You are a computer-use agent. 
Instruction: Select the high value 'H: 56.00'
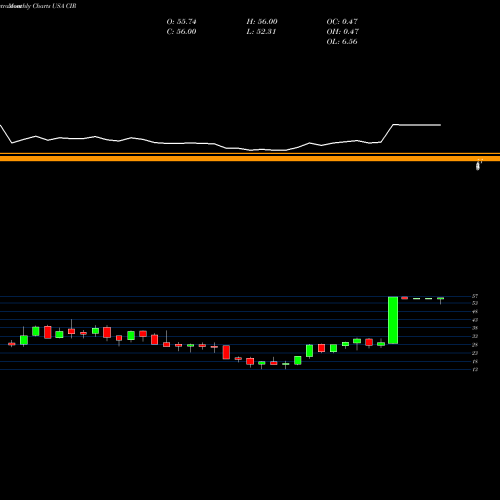[x=262, y=22]
